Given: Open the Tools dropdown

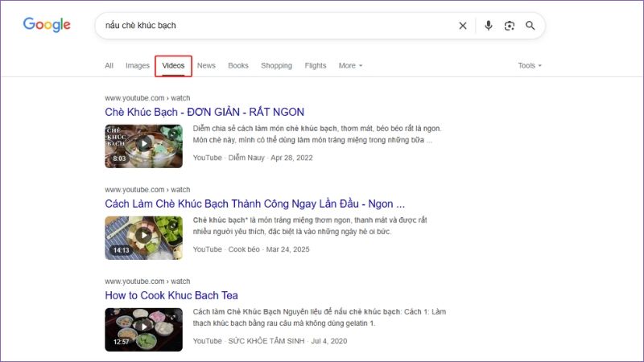Looking at the screenshot, I should coord(530,66).
